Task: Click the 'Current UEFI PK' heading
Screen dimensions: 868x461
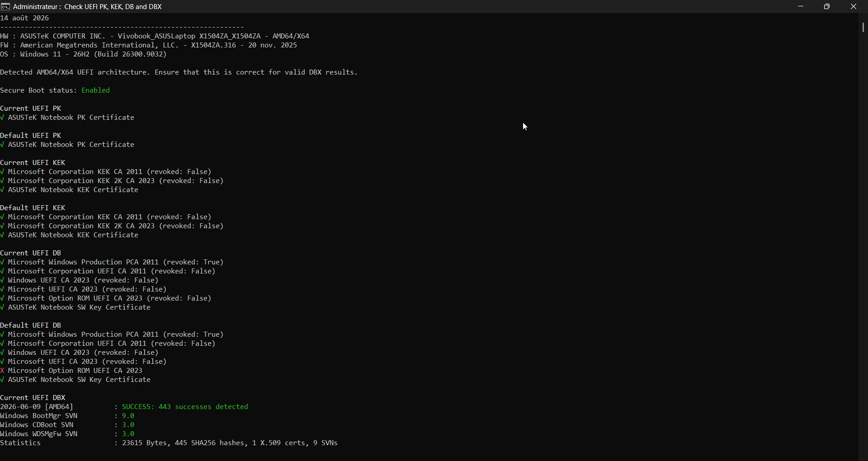Action: pyautogui.click(x=31, y=108)
